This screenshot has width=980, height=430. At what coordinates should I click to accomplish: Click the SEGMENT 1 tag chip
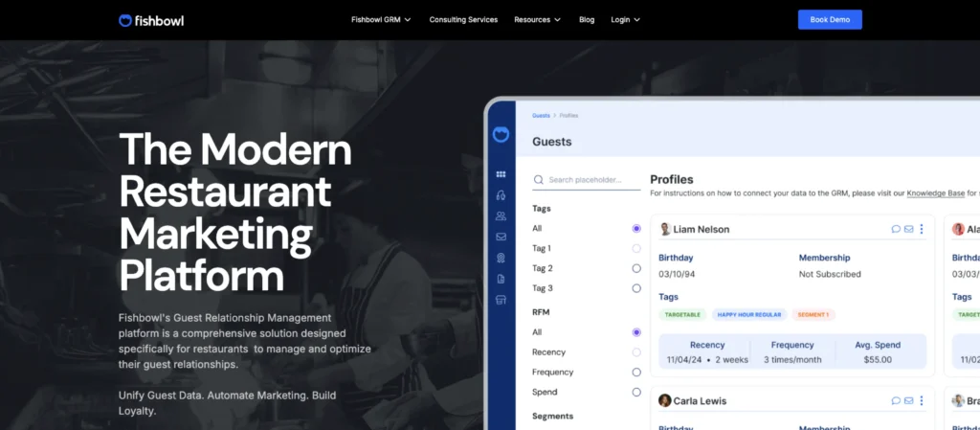coord(813,315)
